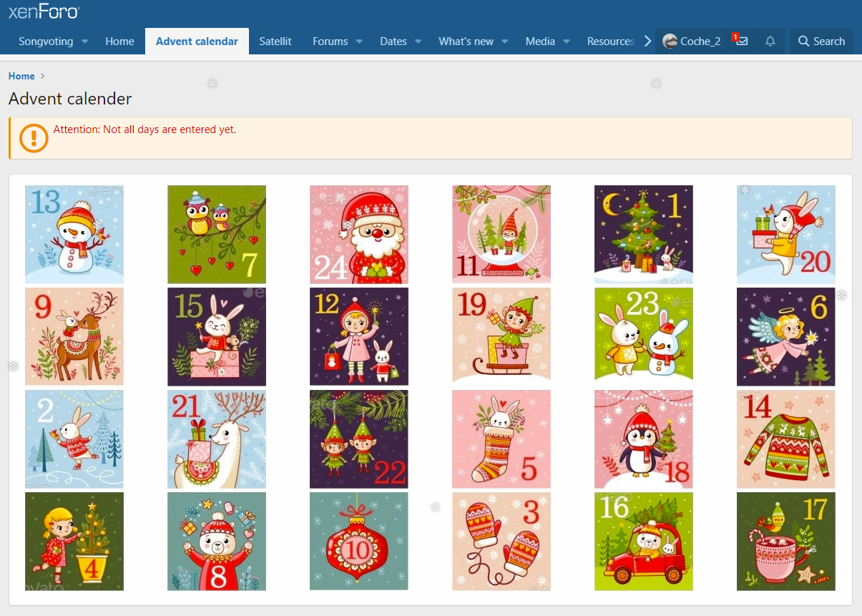Click the Search magnifier button
The width and height of the screenshot is (862, 616).
[x=821, y=41]
